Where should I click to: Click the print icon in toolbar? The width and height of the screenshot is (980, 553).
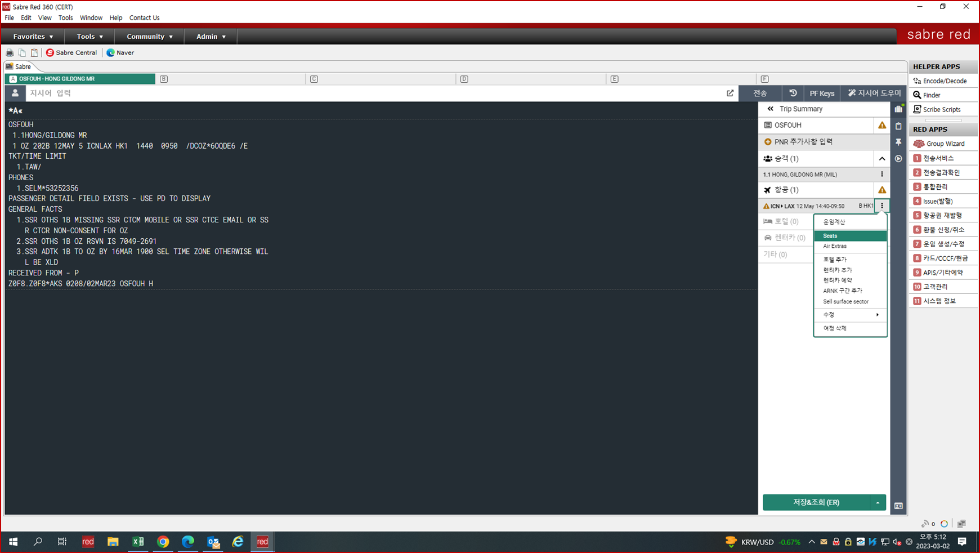(x=10, y=52)
